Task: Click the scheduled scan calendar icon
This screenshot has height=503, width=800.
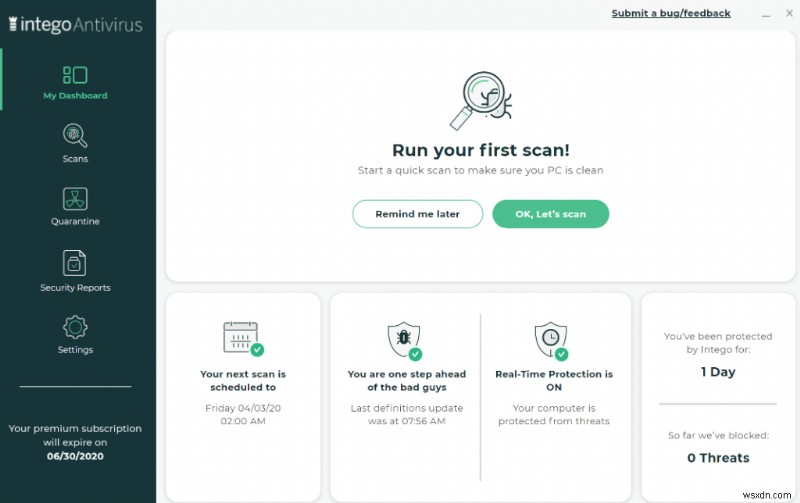Action: click(243, 338)
